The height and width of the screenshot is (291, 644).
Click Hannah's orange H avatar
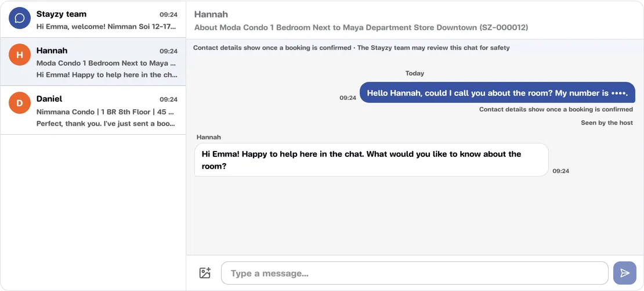20,55
